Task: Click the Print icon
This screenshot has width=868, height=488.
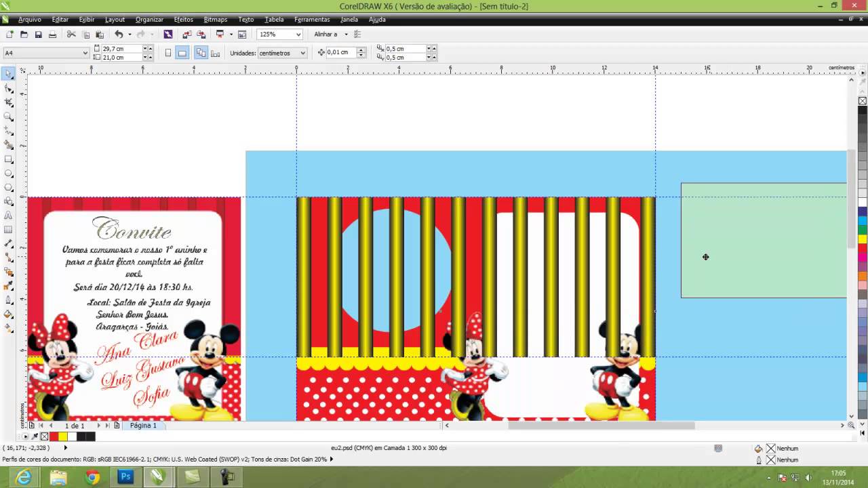Action: (x=52, y=34)
